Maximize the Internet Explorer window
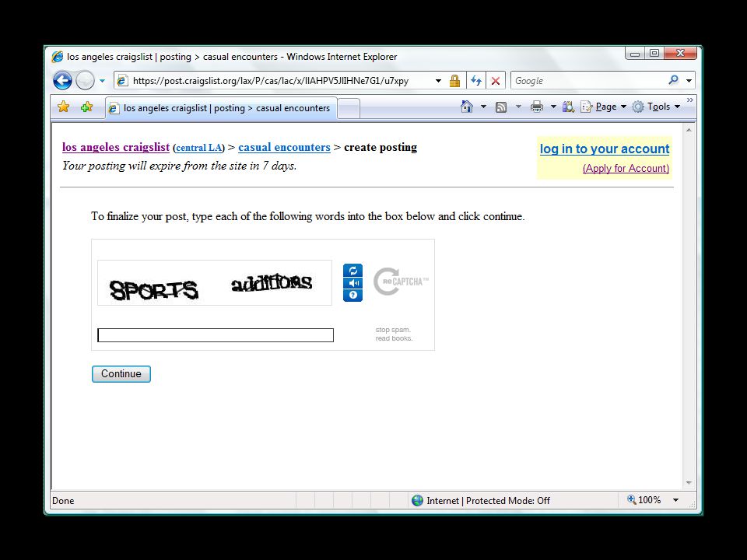This screenshot has height=560, width=747. point(654,54)
